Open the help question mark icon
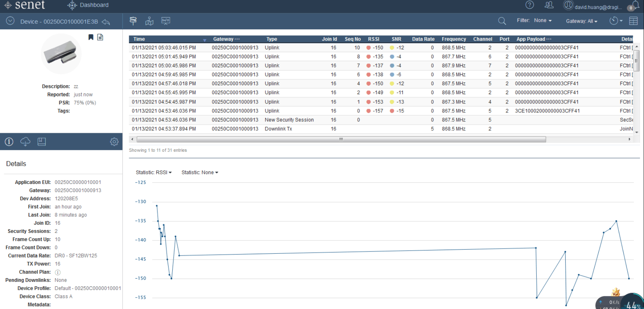644x309 pixels. [x=530, y=5]
